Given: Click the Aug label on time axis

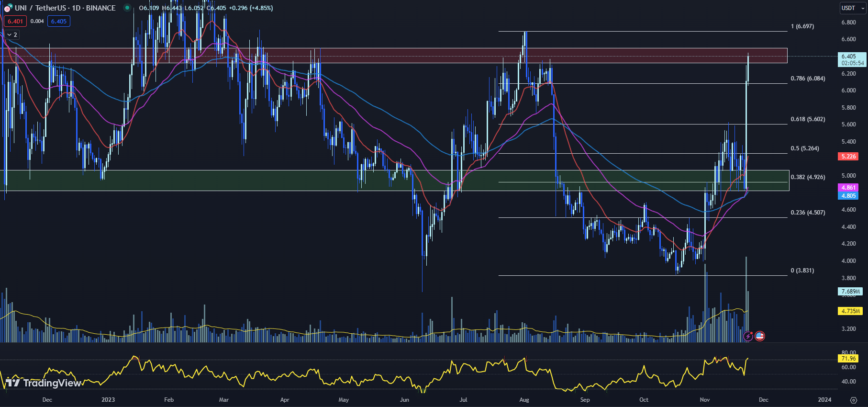Looking at the screenshot, I should point(524,399).
